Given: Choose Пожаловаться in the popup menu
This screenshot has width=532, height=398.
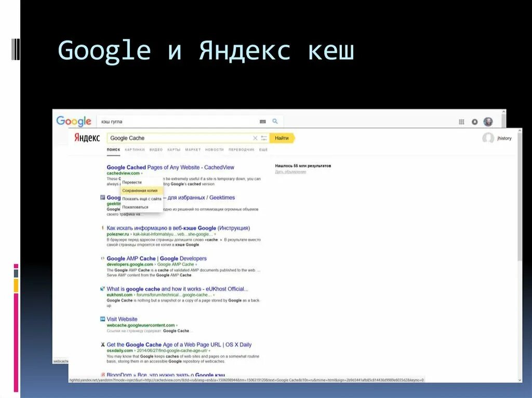Looking at the screenshot, I should pyautogui.click(x=142, y=207).
